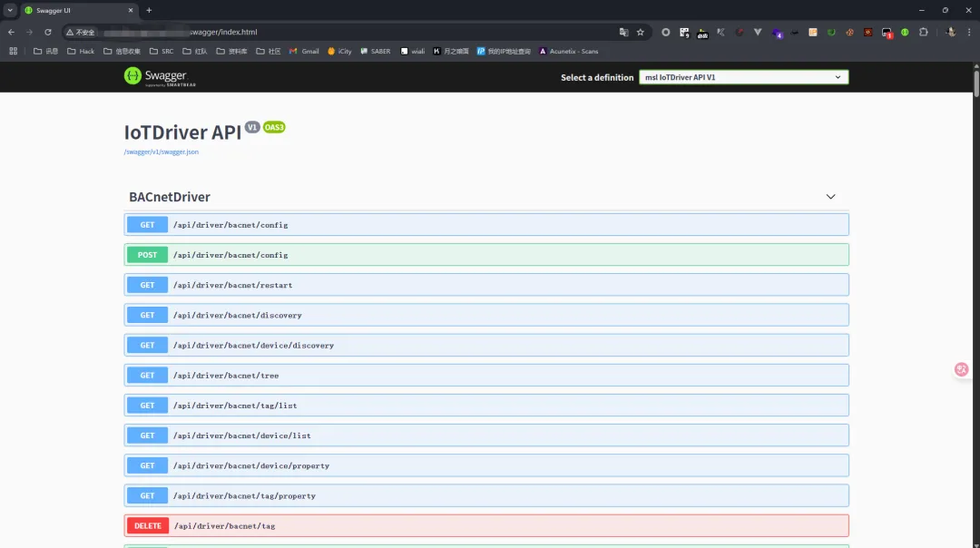Expand DELETE /api/driver/bacnet/tag endpoint
Image resolution: width=980 pixels, height=548 pixels.
pyautogui.click(x=485, y=526)
